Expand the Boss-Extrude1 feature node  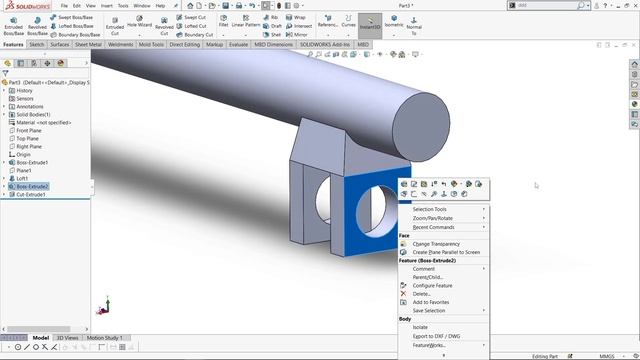pos(4,162)
